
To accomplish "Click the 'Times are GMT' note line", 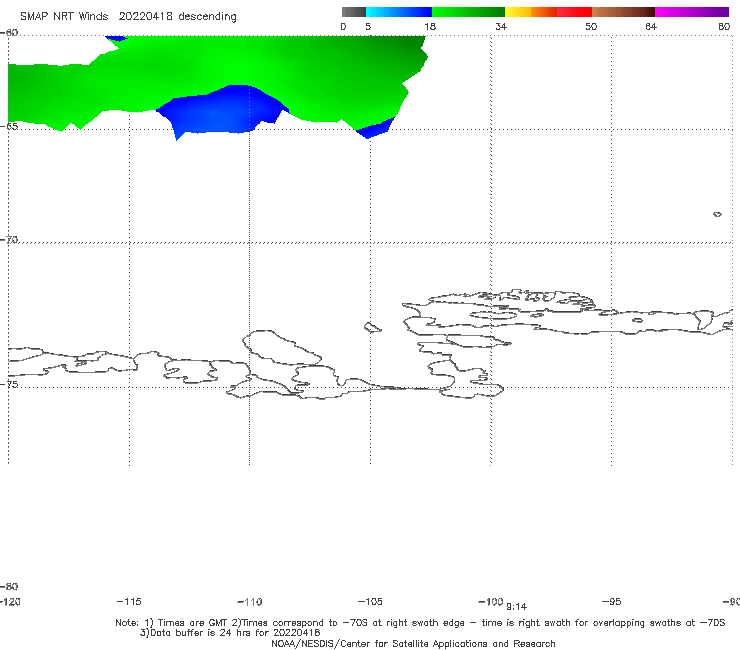I will point(420,623).
